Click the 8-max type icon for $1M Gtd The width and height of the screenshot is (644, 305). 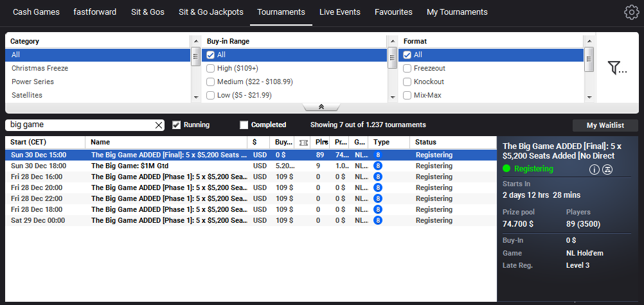(x=378, y=166)
